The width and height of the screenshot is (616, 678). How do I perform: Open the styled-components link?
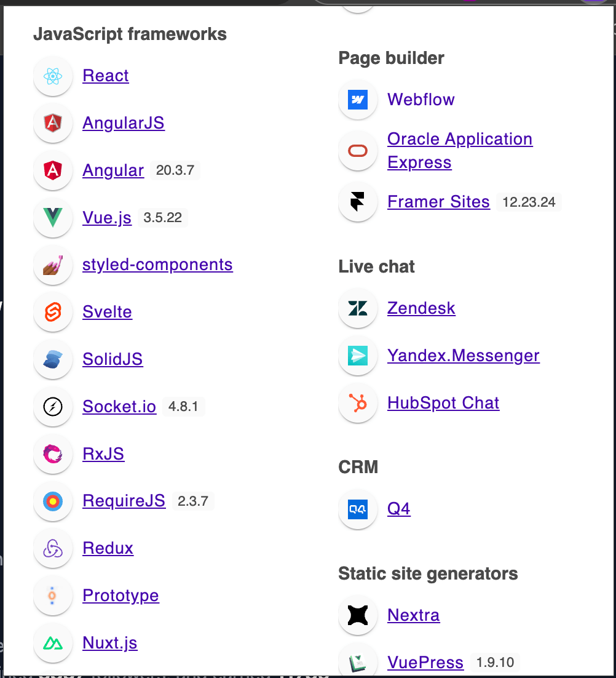[157, 265]
